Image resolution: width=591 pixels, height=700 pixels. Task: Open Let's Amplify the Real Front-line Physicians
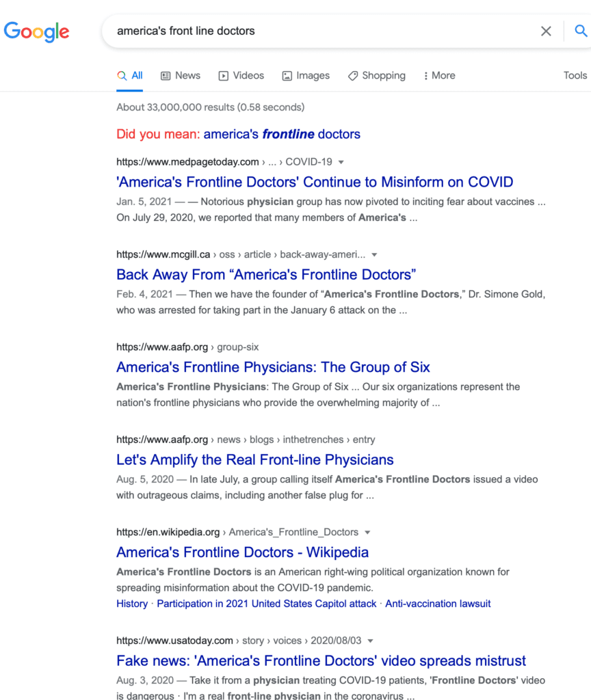255,459
